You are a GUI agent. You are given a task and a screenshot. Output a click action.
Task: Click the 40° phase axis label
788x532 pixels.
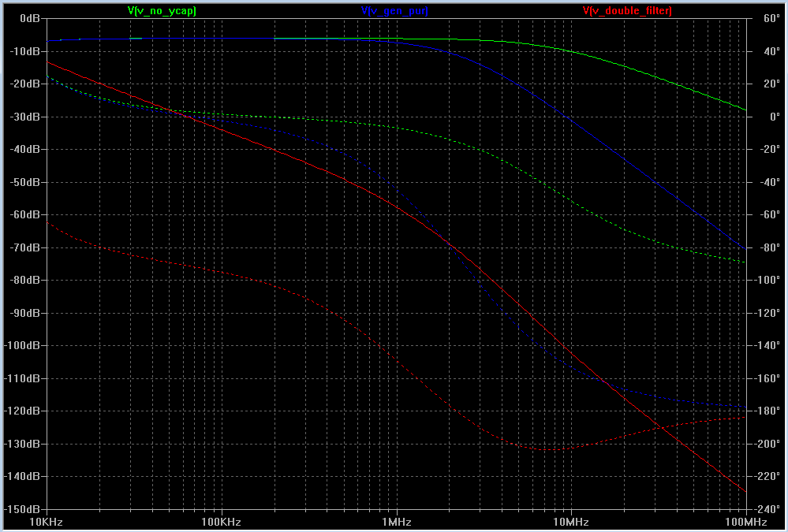(x=771, y=51)
